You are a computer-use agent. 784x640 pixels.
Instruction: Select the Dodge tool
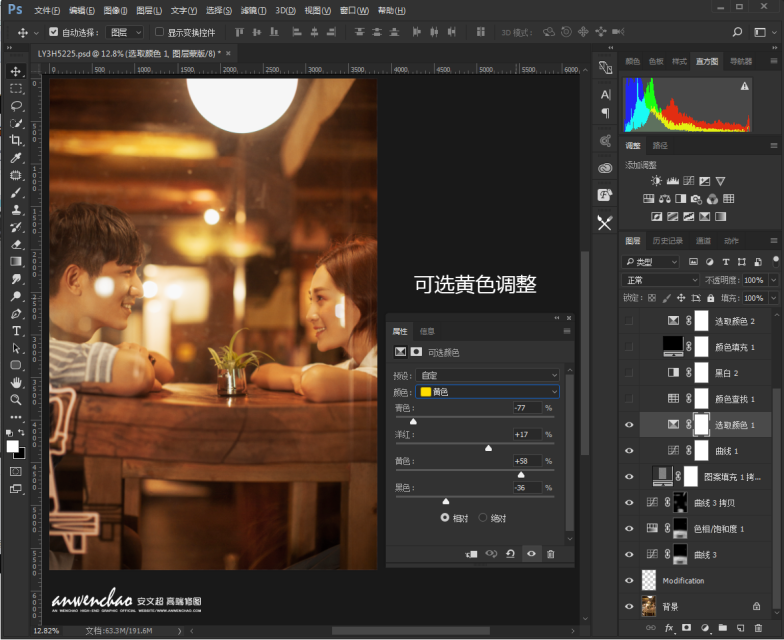(x=16, y=296)
